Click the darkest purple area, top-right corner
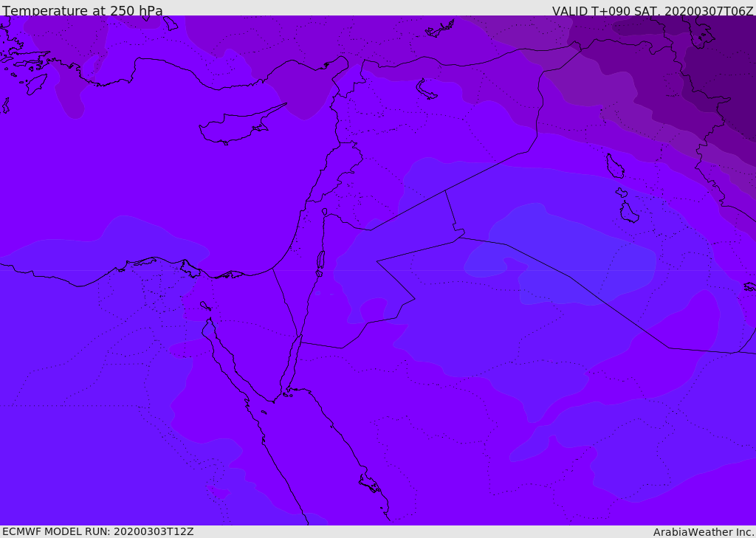 click(727, 59)
